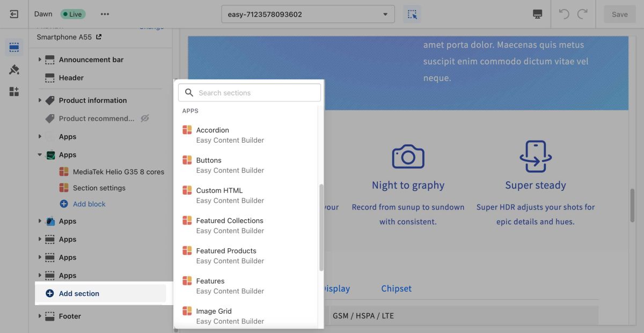Select the Featured Products section option

248,255
